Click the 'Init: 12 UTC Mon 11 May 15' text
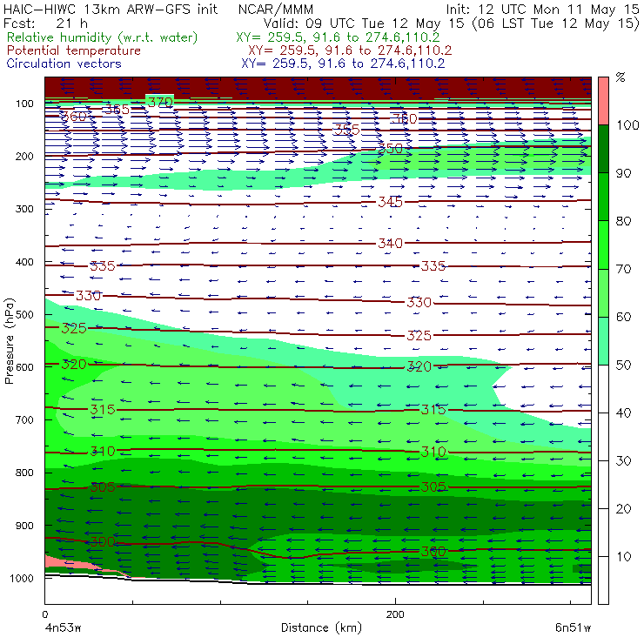Image resolution: width=644 pixels, height=644 pixels. (542, 10)
